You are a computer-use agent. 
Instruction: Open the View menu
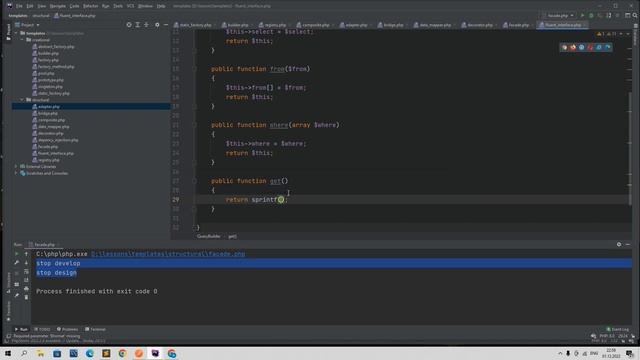42,6
